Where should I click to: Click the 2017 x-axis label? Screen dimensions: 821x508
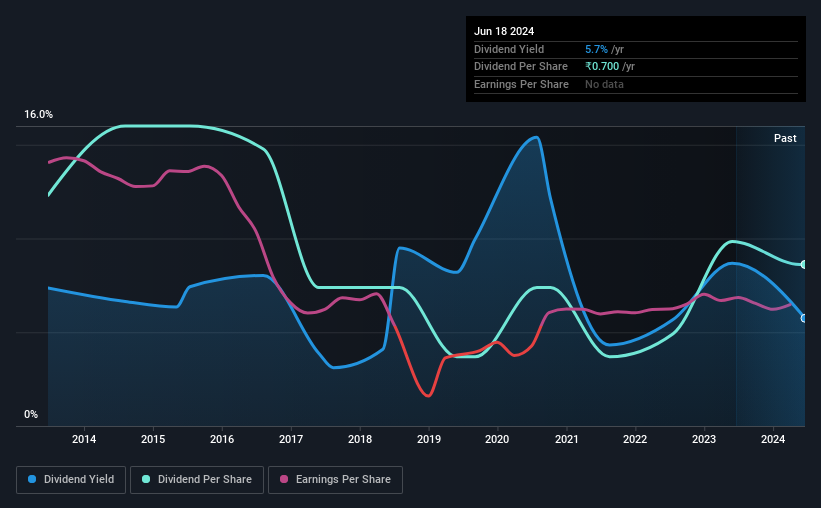tap(291, 439)
